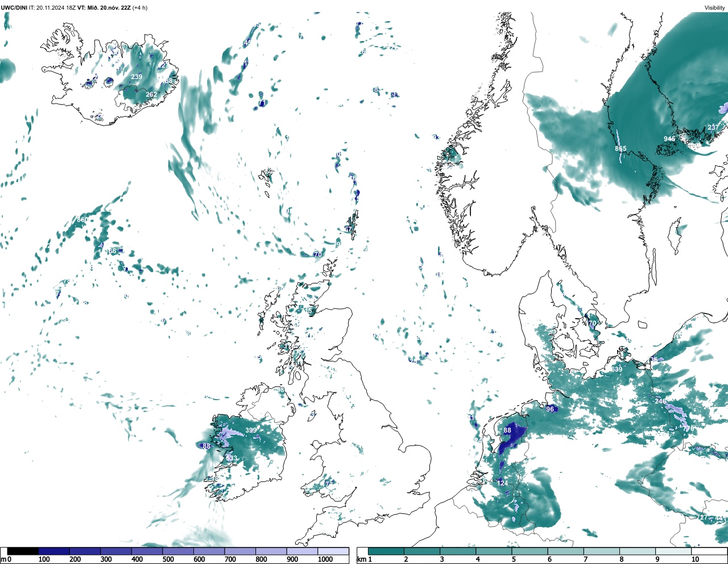Click the '10' tick label on km legend
This screenshot has height=564, width=728.
pos(695,560)
